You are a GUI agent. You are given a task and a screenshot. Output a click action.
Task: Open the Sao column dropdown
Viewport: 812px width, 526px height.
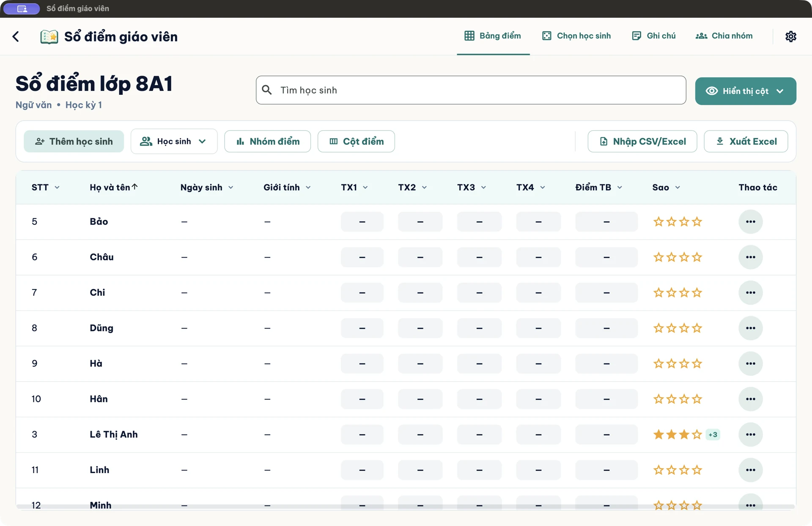[678, 187]
